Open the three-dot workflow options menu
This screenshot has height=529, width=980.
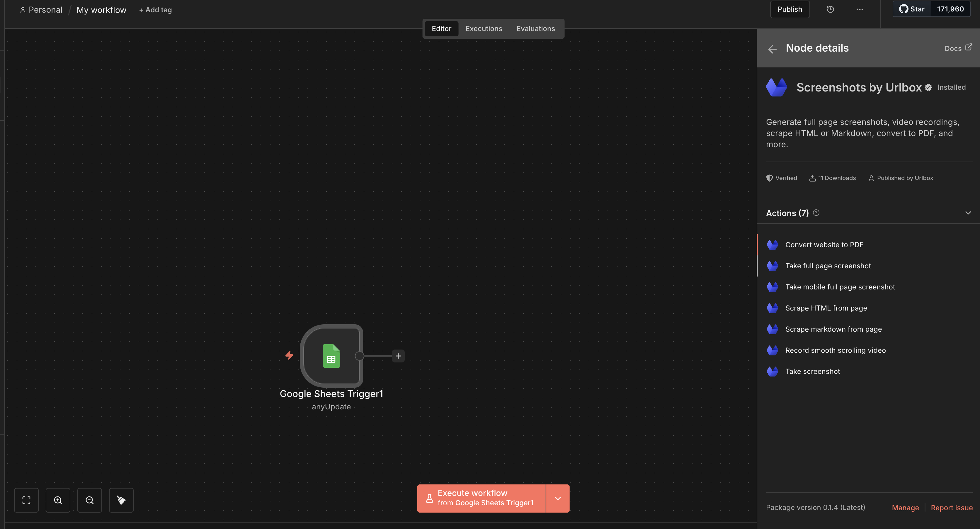(859, 9)
